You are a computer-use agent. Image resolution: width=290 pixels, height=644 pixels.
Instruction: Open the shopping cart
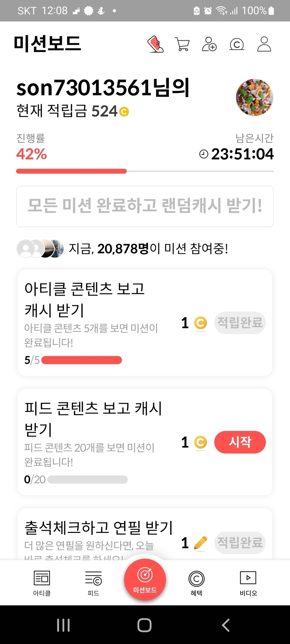coord(182,44)
